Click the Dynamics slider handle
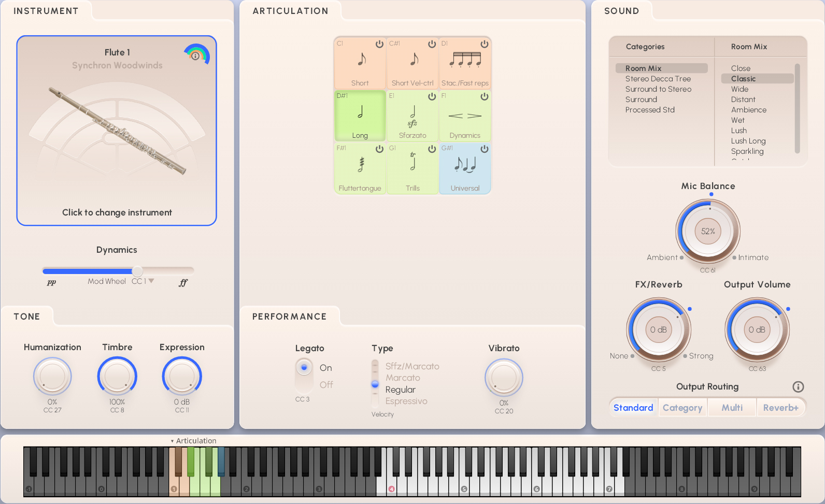Screen dimensions: 825x504 point(137,271)
